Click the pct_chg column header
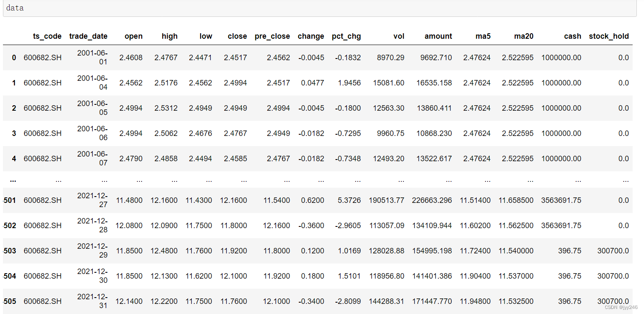The width and height of the screenshot is (644, 314). tap(346, 36)
